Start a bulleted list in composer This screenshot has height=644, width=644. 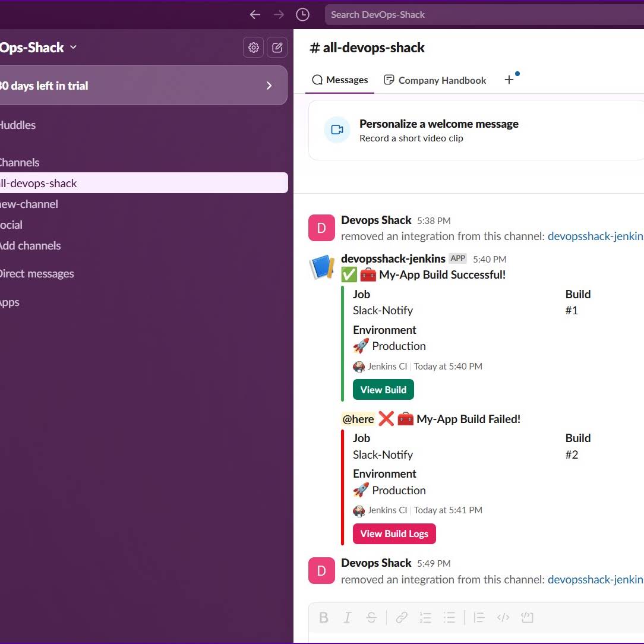[x=449, y=617]
